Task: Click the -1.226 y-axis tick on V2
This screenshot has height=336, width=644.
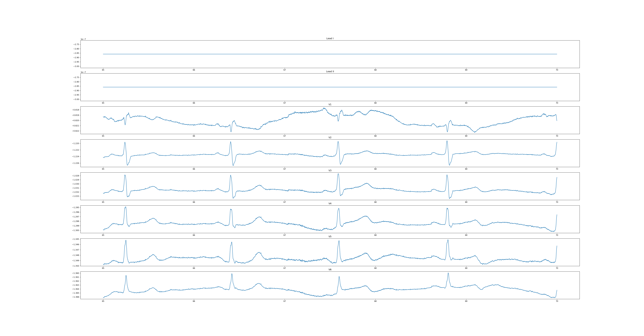Action: click(x=76, y=163)
